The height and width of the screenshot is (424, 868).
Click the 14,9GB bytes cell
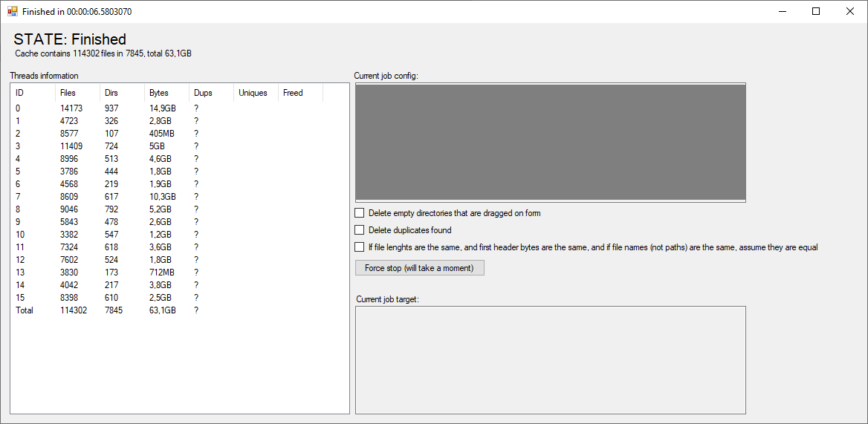point(163,108)
